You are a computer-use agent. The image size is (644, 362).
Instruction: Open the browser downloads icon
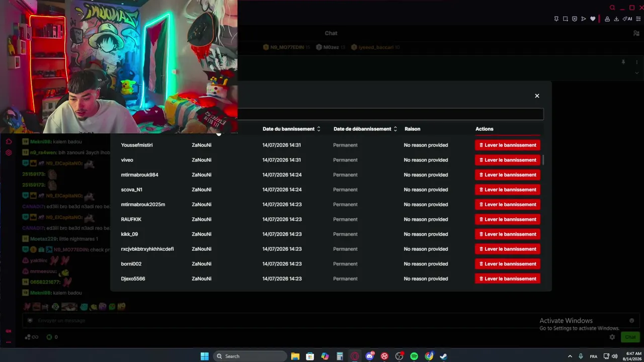click(x=616, y=19)
